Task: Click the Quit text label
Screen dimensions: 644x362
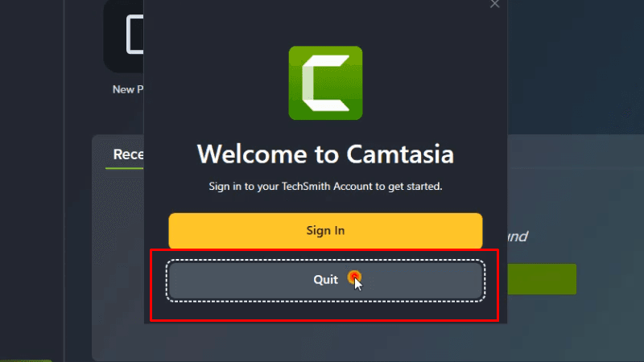Action: pyautogui.click(x=325, y=280)
